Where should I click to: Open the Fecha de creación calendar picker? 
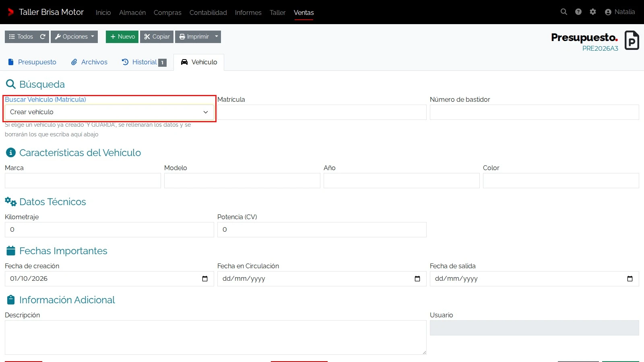point(205,279)
